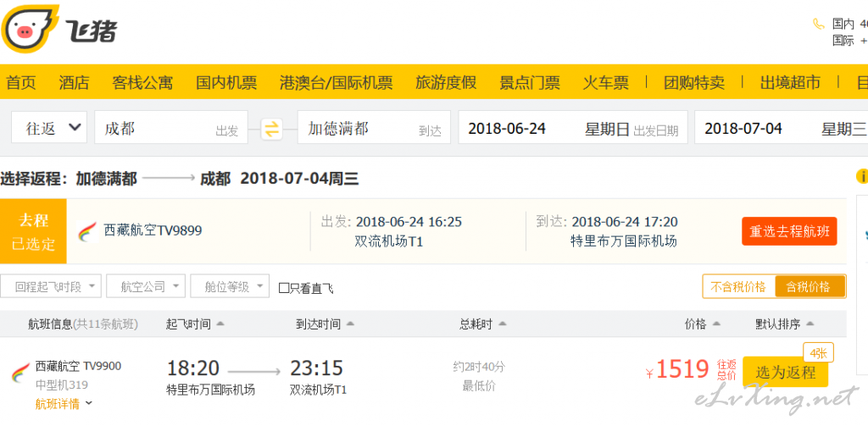This screenshot has height=426, width=868.
Task: Click the swap cities arrows icon
Action: [272, 130]
